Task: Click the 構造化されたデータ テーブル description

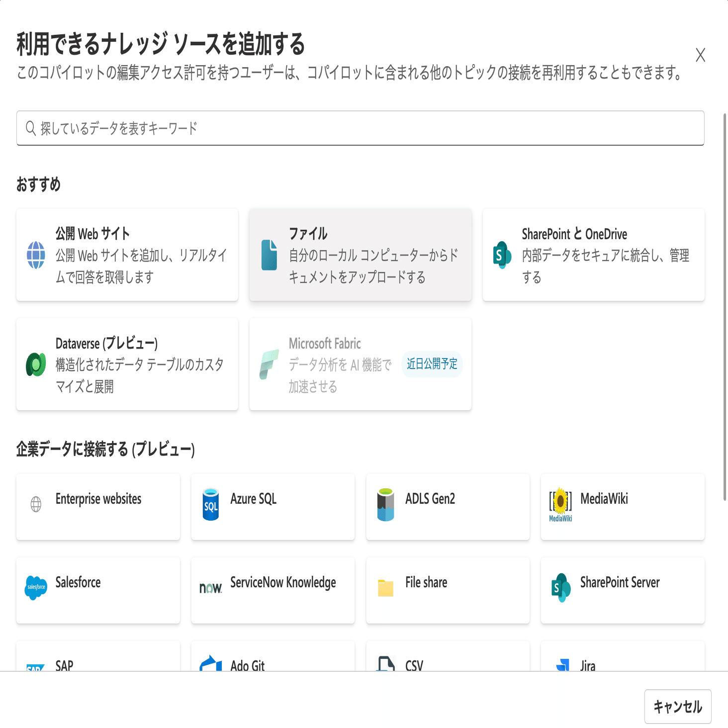Action: click(140, 375)
